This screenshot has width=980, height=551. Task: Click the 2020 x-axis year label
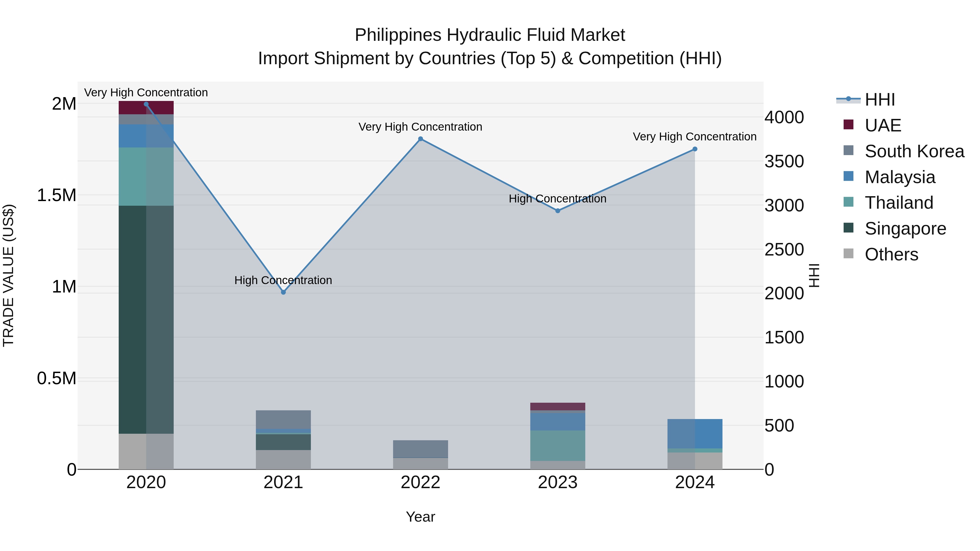pyautogui.click(x=146, y=482)
